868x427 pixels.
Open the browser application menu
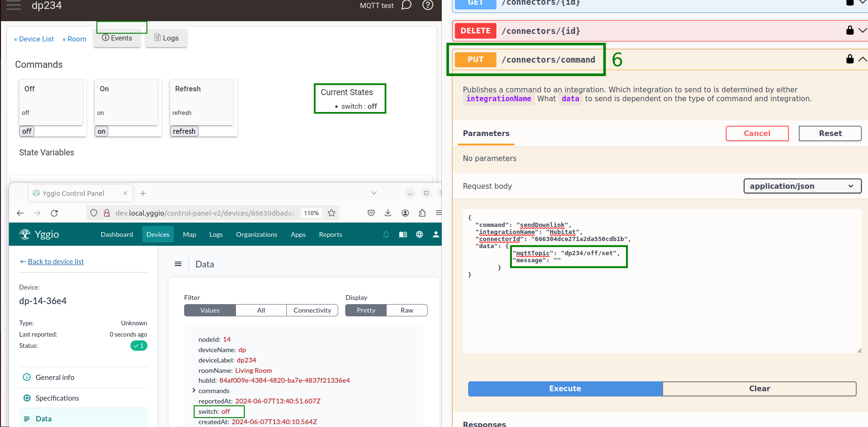coord(438,213)
